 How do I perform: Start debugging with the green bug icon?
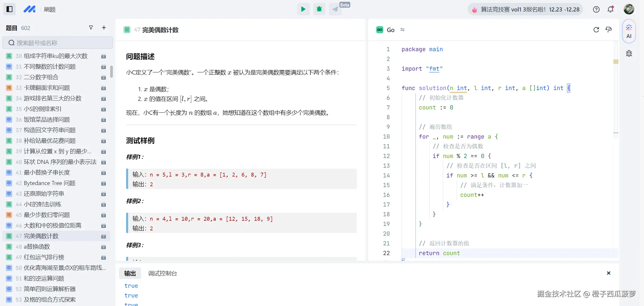(319, 9)
